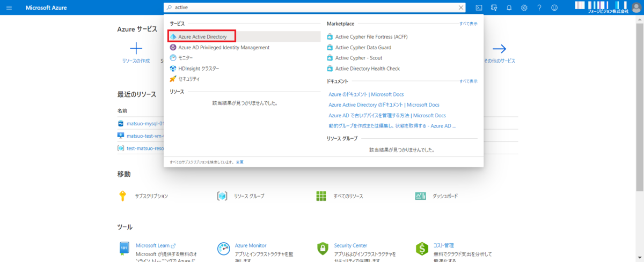Open Active Directory Health Check listing

(x=368, y=69)
